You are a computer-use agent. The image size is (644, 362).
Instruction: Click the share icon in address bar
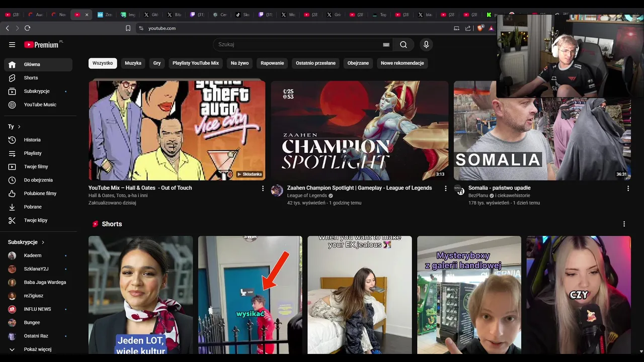pos(468,28)
